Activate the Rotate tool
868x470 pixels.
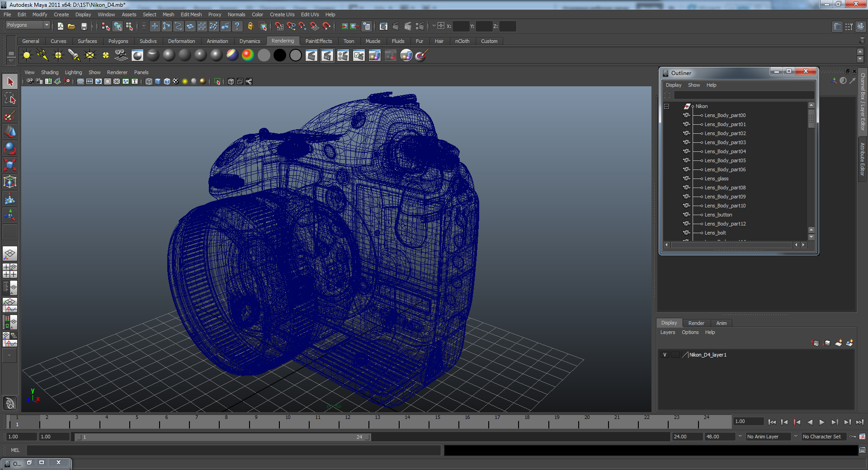[10, 148]
